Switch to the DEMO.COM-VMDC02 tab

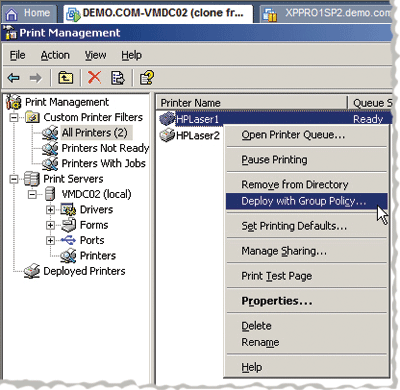(158, 14)
